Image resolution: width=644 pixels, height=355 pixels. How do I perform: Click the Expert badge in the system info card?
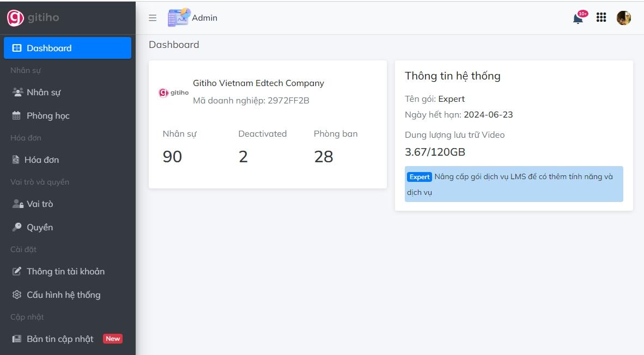click(419, 176)
